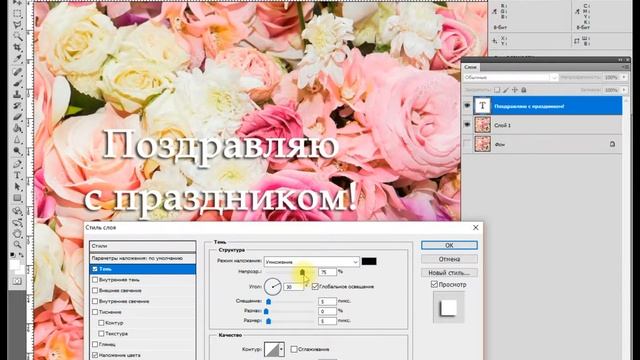
Task: Select the History Brush tool
Action: (17, 107)
